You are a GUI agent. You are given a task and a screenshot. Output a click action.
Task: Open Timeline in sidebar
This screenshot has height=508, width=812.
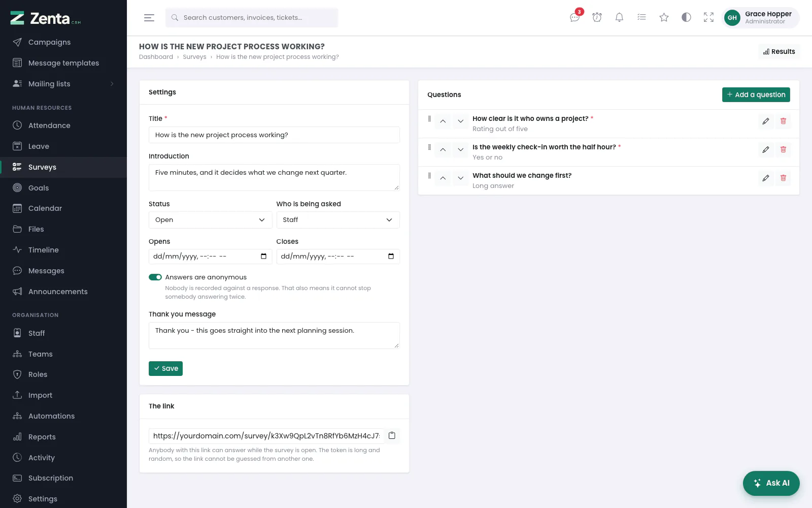(63, 250)
